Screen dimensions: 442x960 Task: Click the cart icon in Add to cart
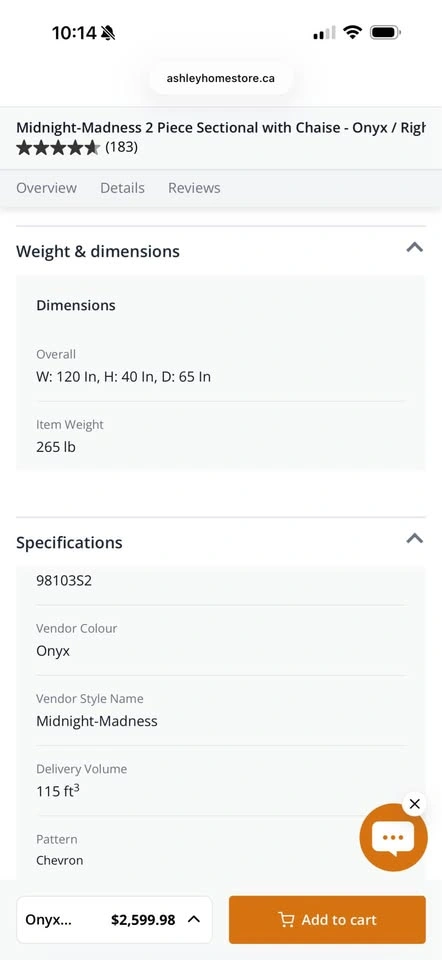click(x=286, y=920)
